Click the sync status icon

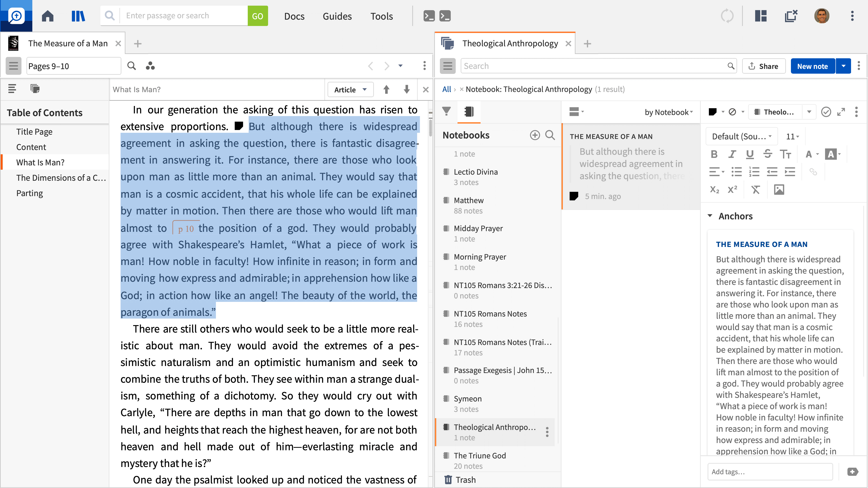click(727, 16)
